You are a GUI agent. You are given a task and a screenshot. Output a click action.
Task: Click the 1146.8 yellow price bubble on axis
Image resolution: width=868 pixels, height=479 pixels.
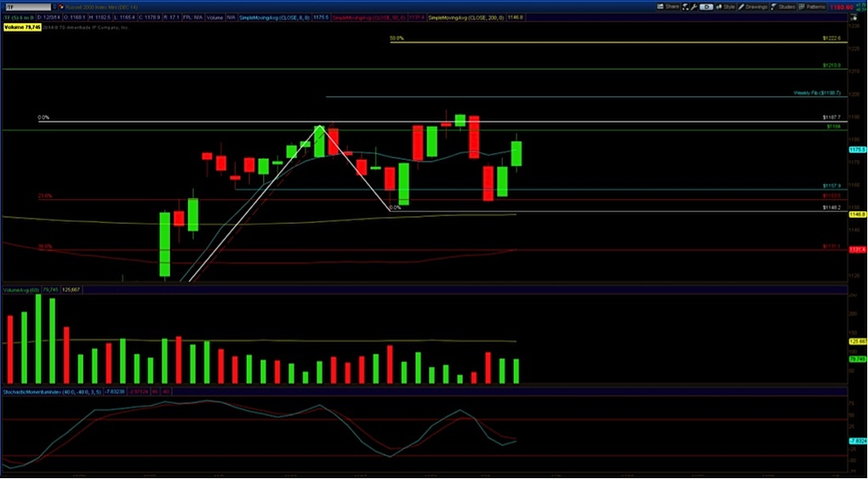(857, 214)
